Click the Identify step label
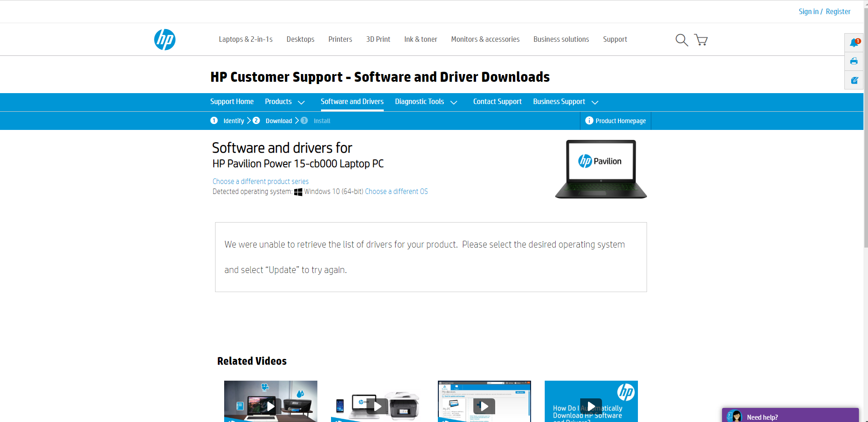The image size is (868, 422). 234,121
